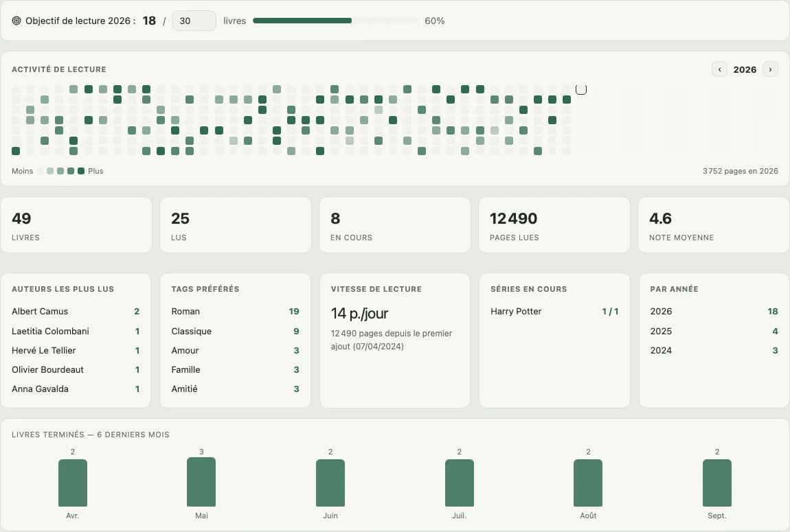The image size is (790, 532).
Task: Click the "Séries en cours" heading
Action: (x=528, y=289)
